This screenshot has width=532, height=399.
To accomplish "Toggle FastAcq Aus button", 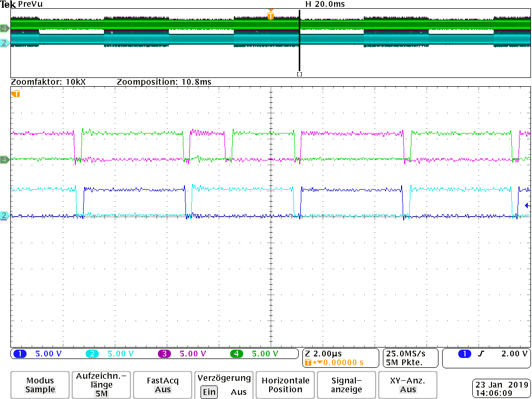I will coord(163,385).
